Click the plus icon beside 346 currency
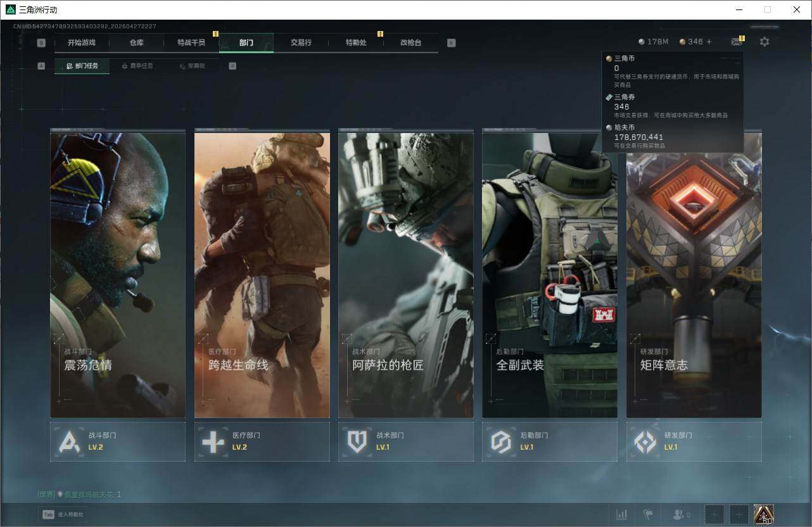This screenshot has height=527, width=812. pyautogui.click(x=709, y=42)
